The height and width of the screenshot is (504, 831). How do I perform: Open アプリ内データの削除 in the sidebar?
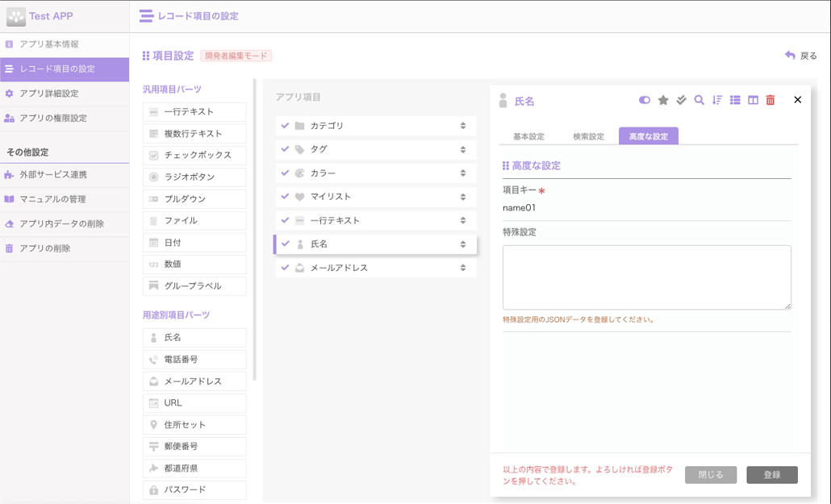click(x=65, y=223)
